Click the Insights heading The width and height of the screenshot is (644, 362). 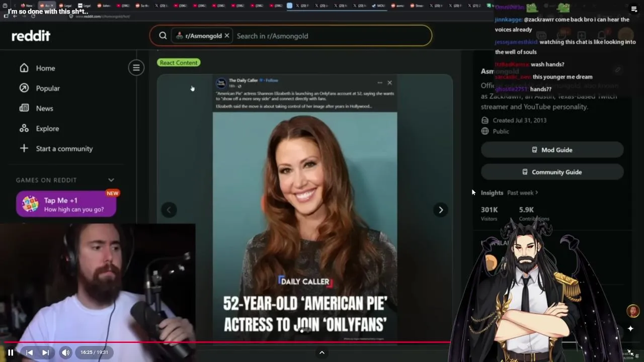coord(492,193)
